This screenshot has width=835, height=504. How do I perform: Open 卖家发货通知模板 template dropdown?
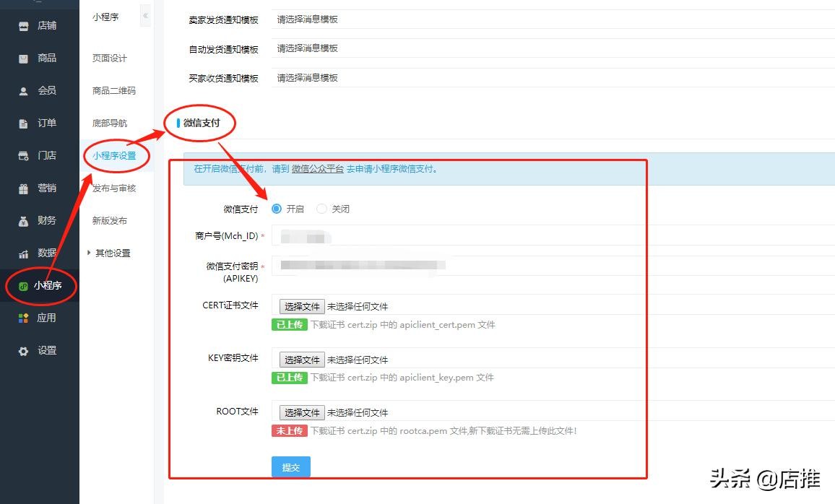(549, 19)
